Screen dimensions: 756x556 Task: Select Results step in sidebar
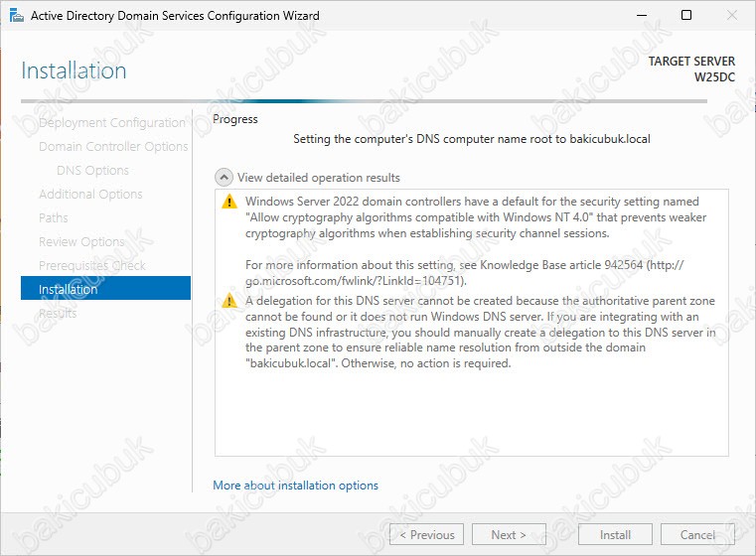(58, 313)
